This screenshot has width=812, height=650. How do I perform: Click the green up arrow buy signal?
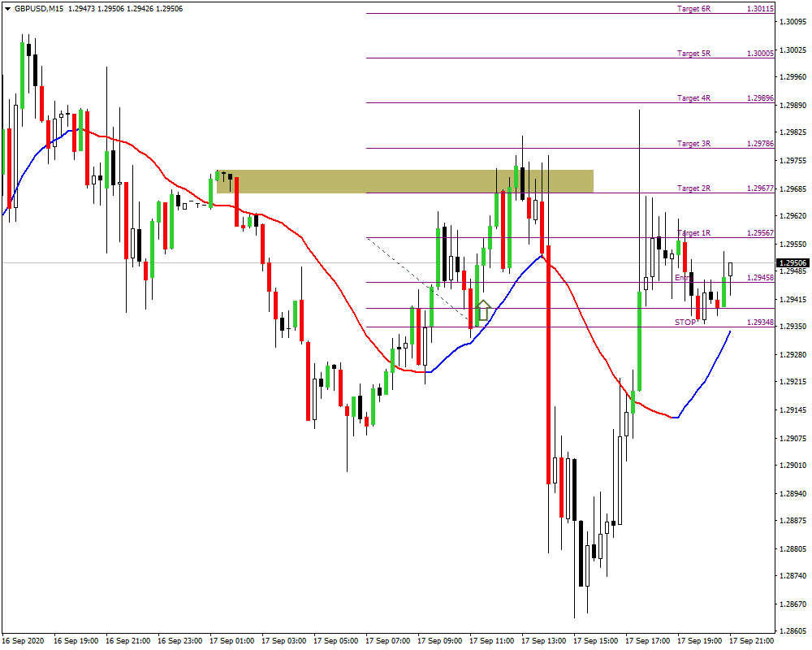point(483,310)
